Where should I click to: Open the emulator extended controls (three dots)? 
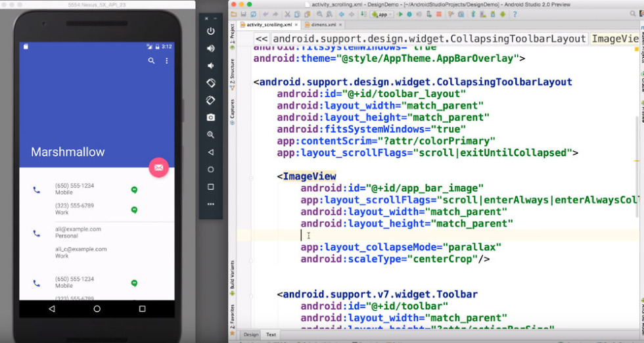210,204
